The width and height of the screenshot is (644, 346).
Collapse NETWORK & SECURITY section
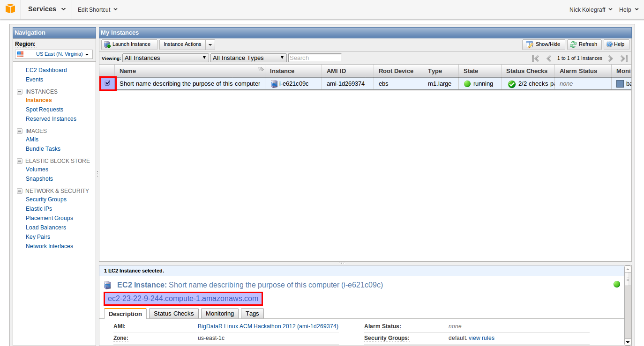[x=20, y=191]
